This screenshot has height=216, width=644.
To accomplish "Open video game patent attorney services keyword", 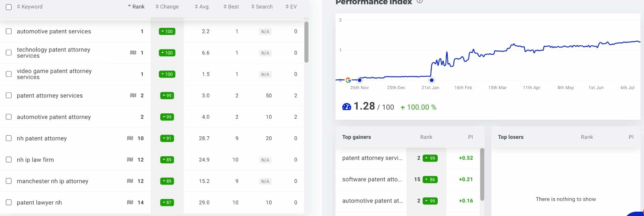I will pos(54,74).
